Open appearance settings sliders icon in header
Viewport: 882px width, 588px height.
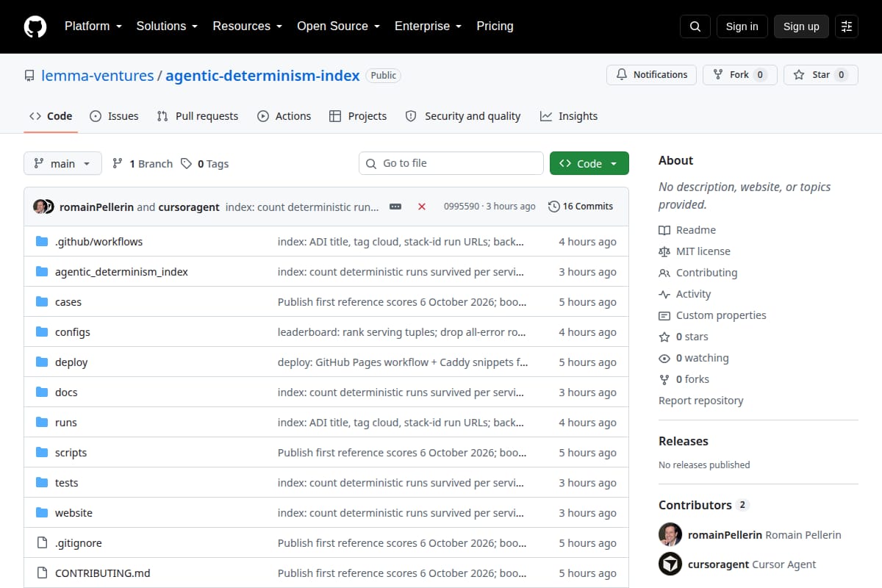tap(847, 26)
